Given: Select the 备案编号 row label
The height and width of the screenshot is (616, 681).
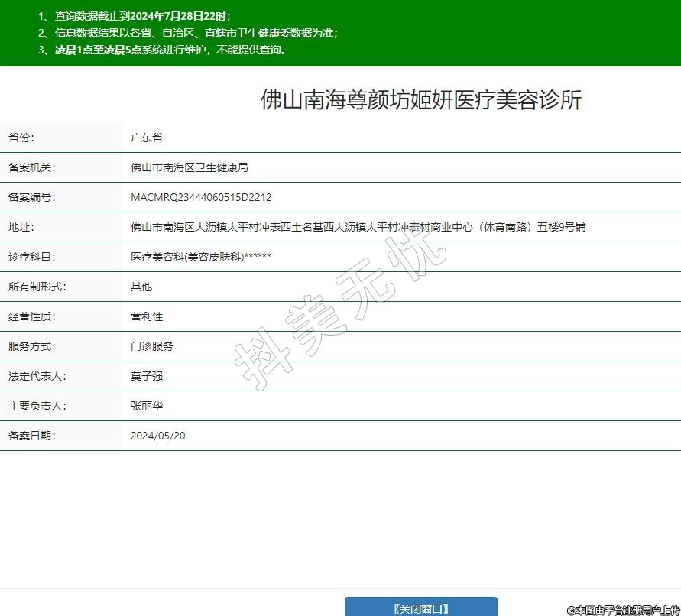Looking at the screenshot, I should [x=32, y=197].
